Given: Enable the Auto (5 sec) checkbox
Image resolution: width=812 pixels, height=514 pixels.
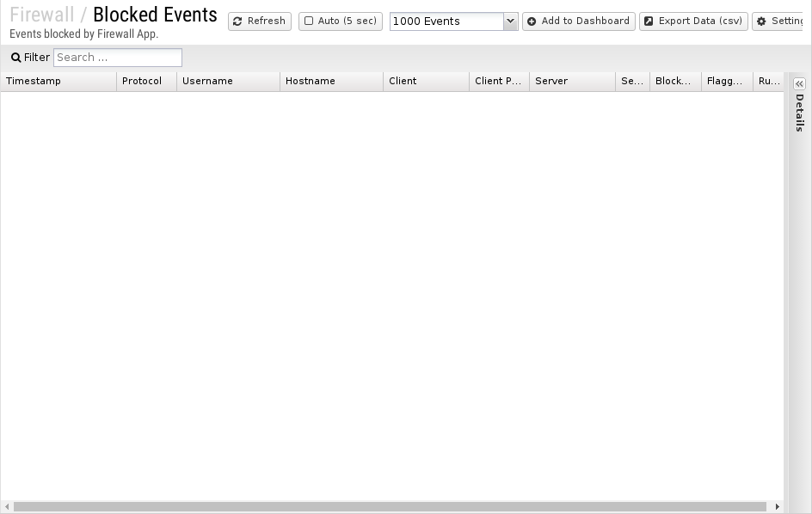Looking at the screenshot, I should (309, 21).
